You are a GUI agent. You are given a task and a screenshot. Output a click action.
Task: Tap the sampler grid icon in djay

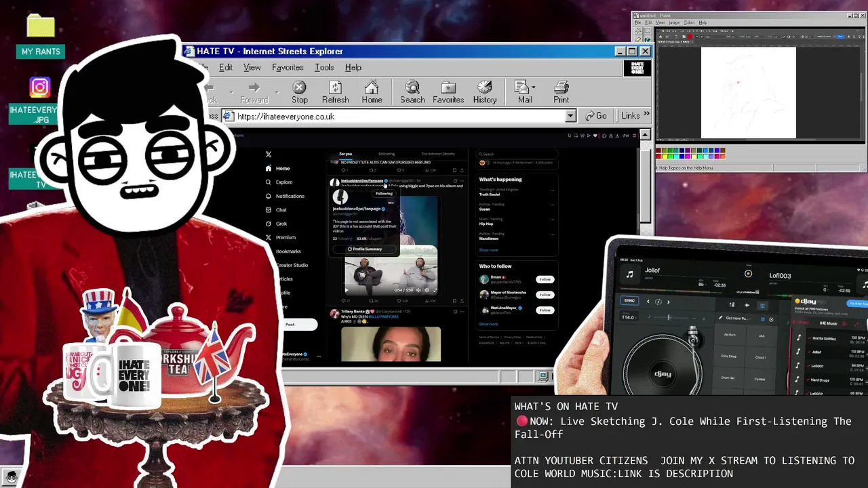click(762, 306)
